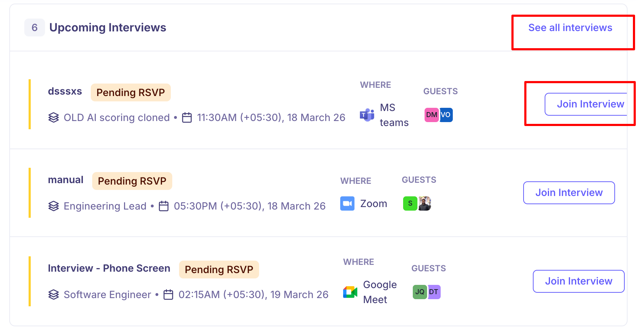This screenshot has width=644, height=332.
Task: Open the See all interviews link
Action: click(570, 28)
